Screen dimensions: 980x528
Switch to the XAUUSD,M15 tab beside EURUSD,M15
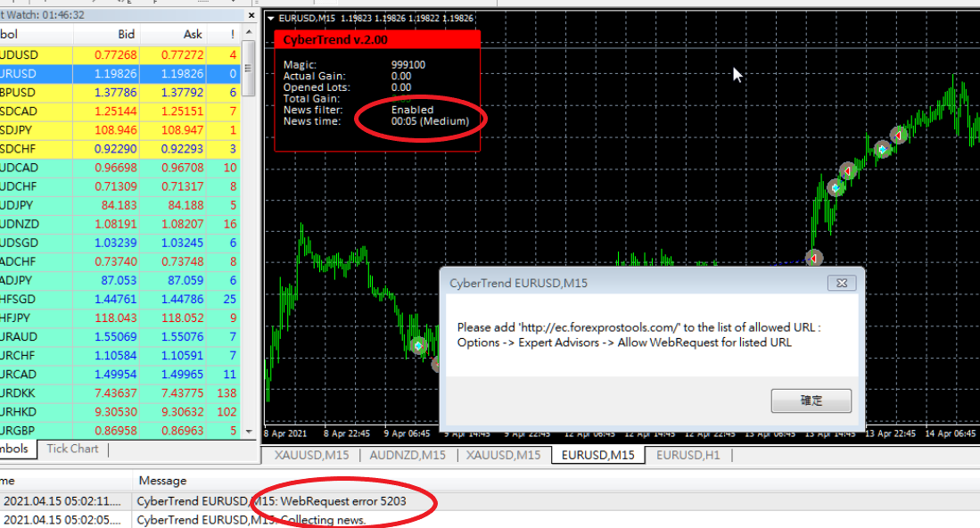pyautogui.click(x=503, y=455)
